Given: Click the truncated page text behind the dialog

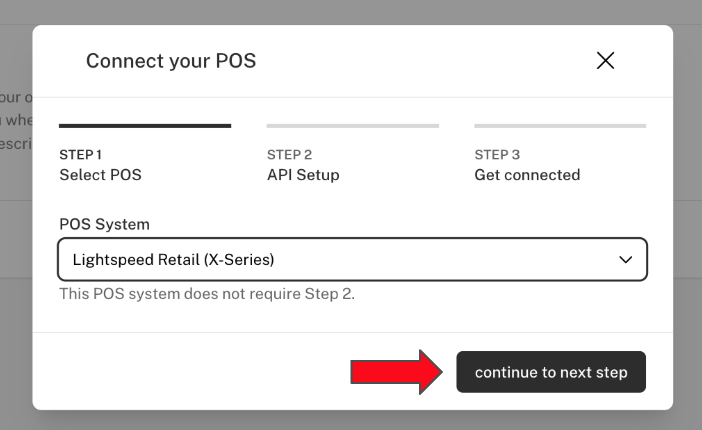Looking at the screenshot, I should point(14,120).
